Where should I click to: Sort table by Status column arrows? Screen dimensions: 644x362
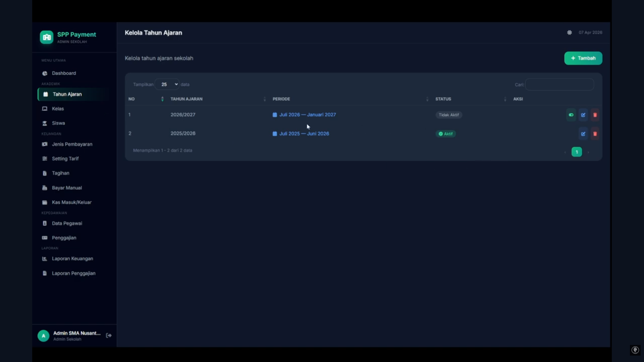tap(505, 99)
